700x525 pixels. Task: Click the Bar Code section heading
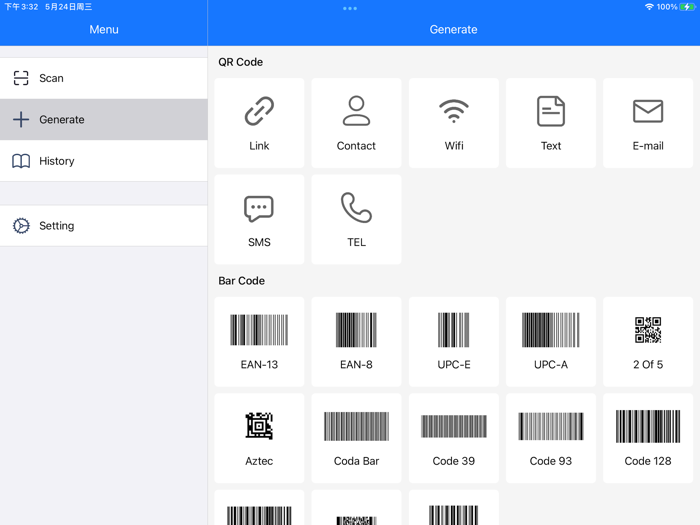coord(242,281)
